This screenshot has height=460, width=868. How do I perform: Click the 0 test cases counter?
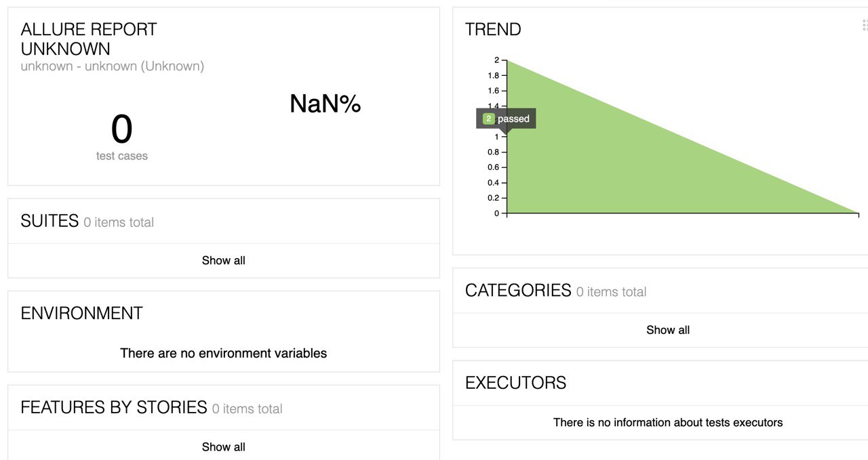coord(121,130)
